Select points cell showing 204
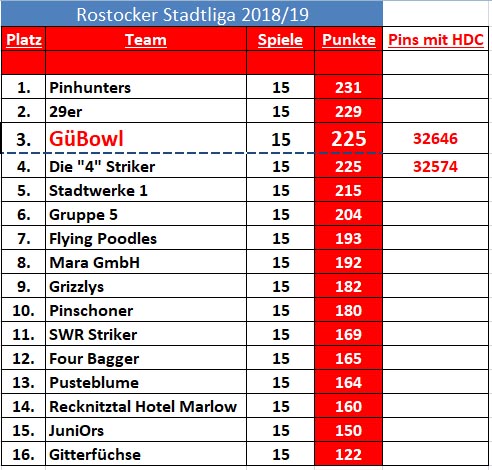Screen dimensions: 492x470 pos(348,214)
